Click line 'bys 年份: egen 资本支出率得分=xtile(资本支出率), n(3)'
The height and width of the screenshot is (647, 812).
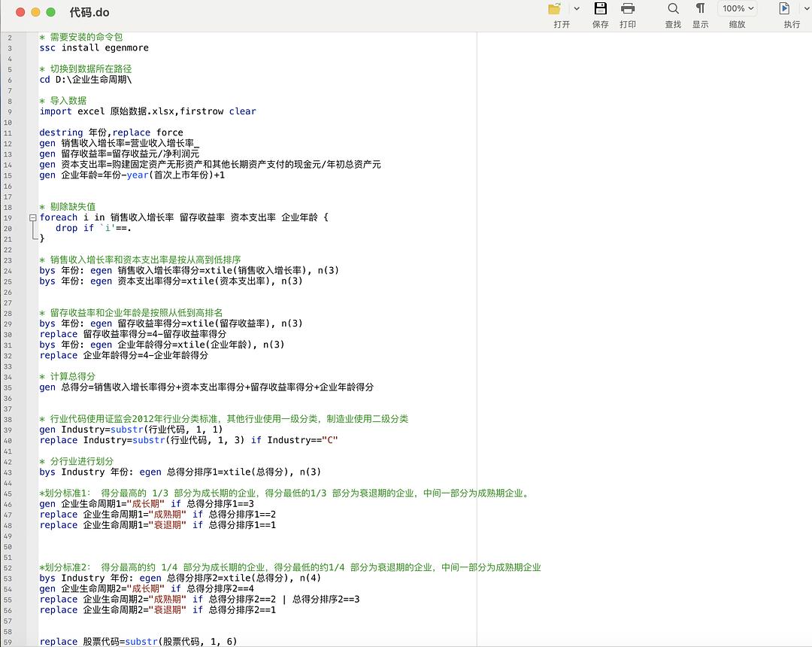(x=171, y=281)
